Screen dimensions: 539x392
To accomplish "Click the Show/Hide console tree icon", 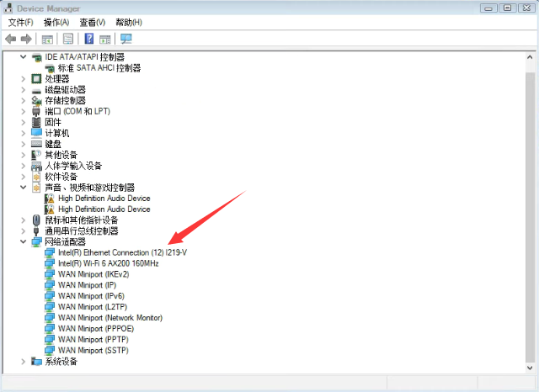I will (48, 39).
